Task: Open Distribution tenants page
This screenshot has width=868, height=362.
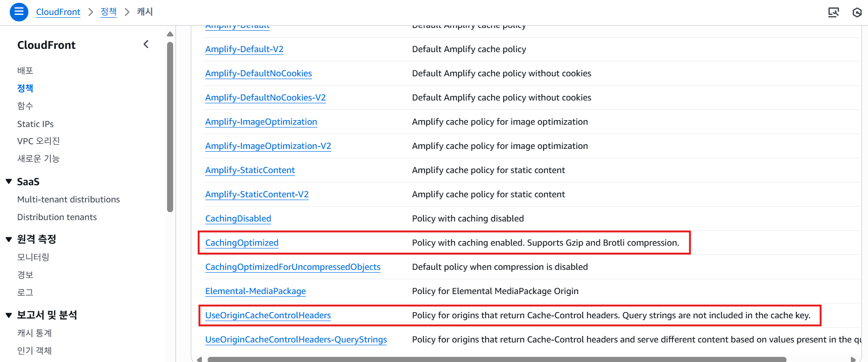Action: tap(57, 217)
